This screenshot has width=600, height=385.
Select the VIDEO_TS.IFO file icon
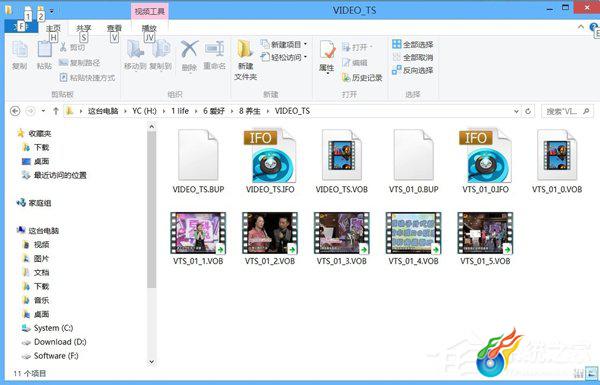click(270, 156)
